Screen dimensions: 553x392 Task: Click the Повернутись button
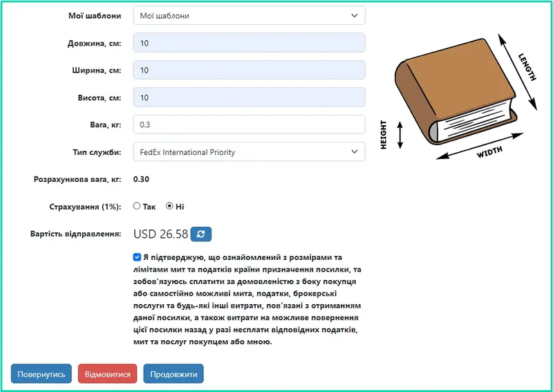41,373
